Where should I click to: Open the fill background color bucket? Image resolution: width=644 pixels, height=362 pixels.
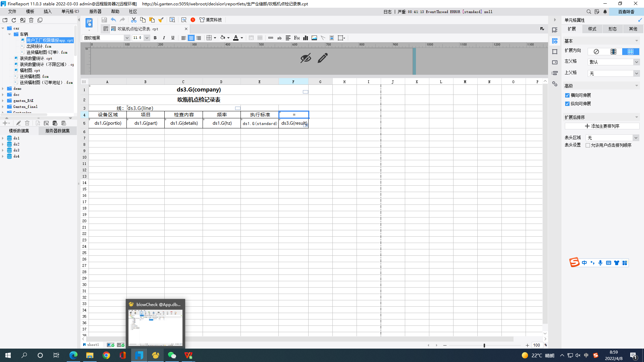click(x=223, y=38)
